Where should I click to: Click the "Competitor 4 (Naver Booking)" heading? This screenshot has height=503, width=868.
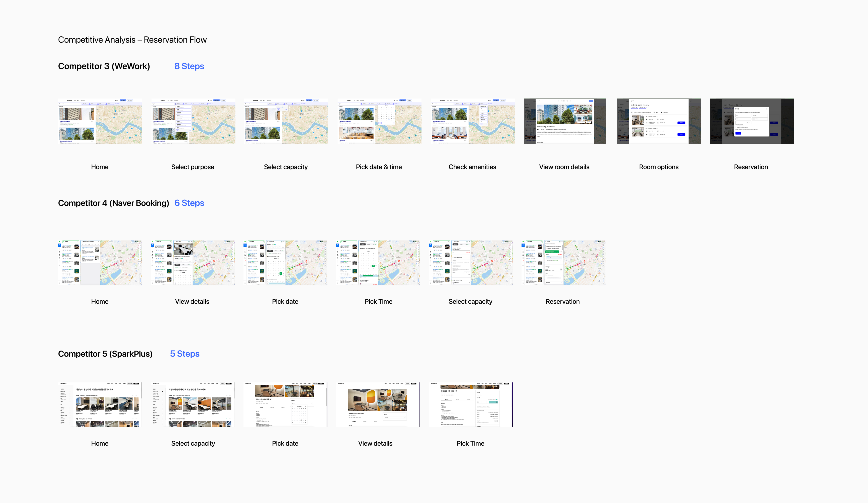point(113,203)
